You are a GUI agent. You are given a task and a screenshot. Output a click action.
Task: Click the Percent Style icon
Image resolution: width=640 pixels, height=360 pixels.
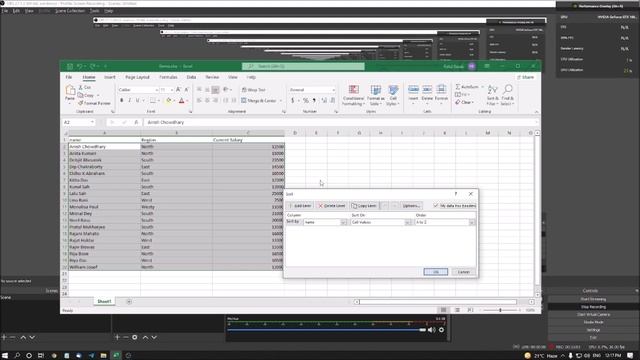(305, 100)
